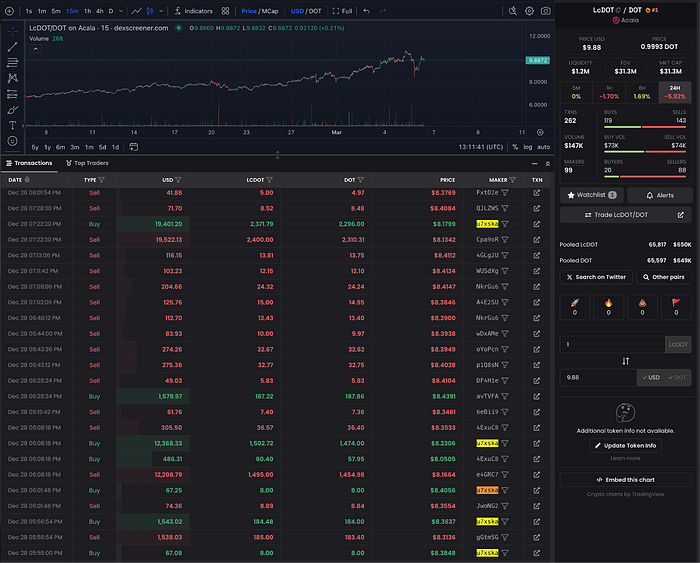Open Alerts for this pair
The image size is (700, 563).
(x=660, y=195)
